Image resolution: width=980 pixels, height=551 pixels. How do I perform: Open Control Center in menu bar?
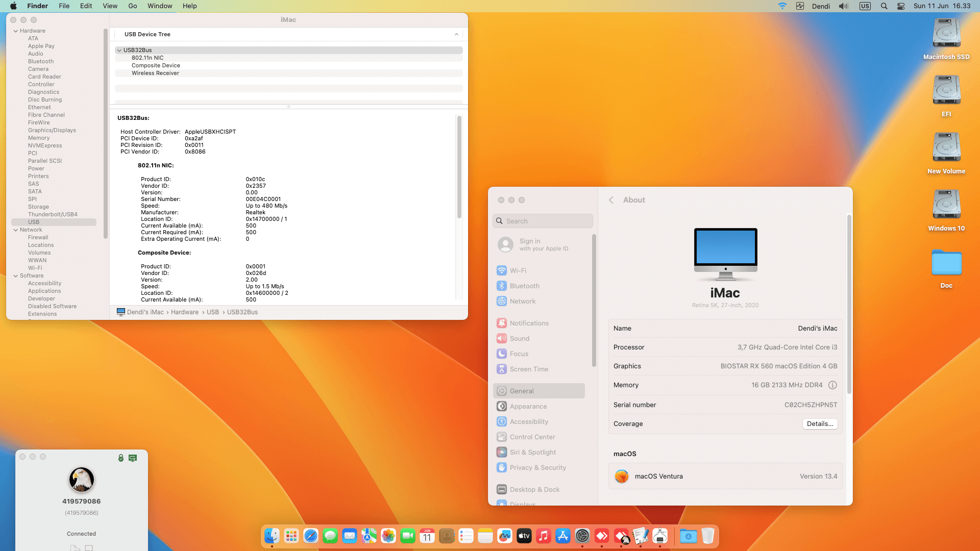click(901, 6)
